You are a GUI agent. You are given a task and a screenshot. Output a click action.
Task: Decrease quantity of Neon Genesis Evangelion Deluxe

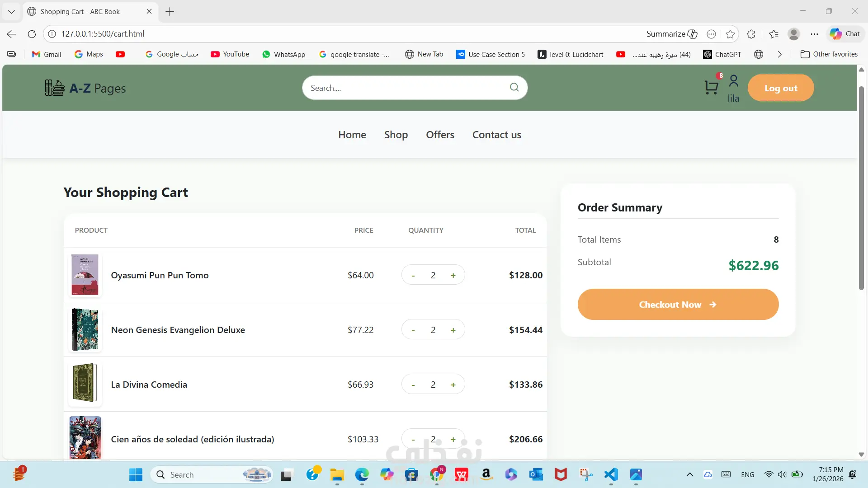tap(413, 330)
